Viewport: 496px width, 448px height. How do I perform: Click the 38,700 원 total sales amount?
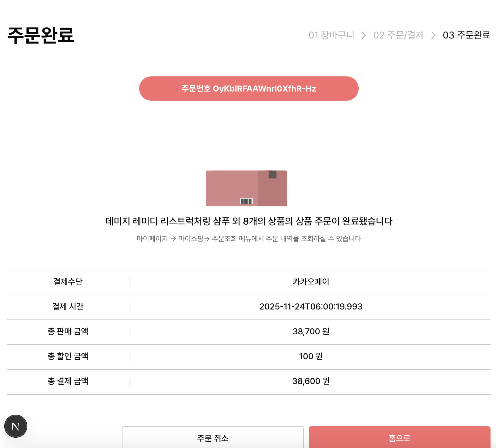[x=311, y=331]
